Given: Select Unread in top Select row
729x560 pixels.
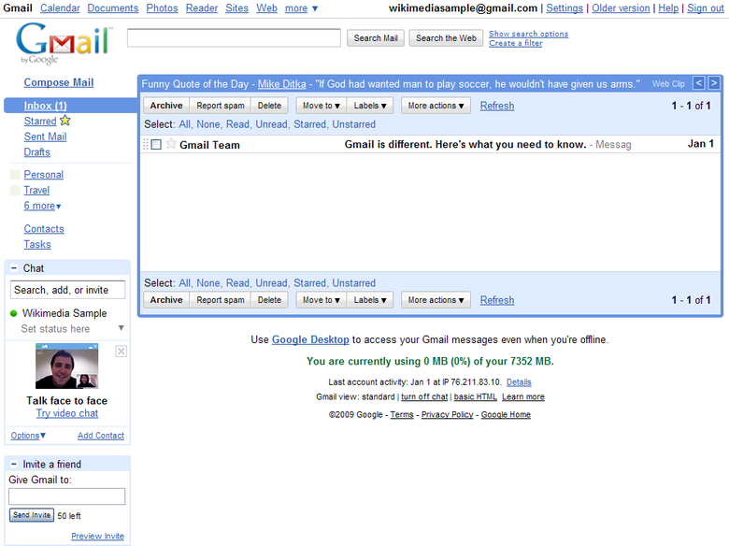Looking at the screenshot, I should pyautogui.click(x=272, y=124).
